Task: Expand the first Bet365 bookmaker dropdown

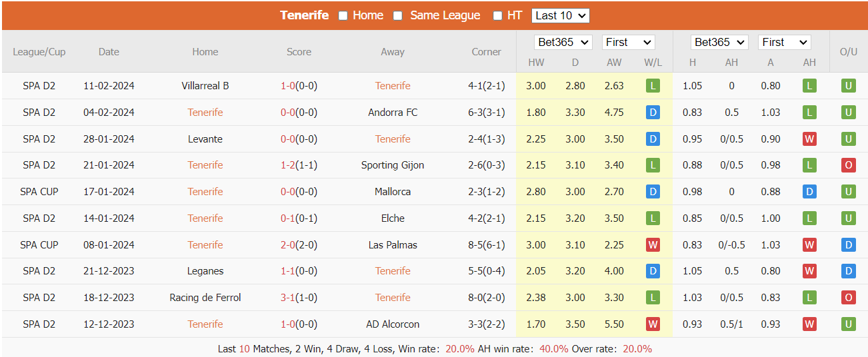Action: (563, 42)
